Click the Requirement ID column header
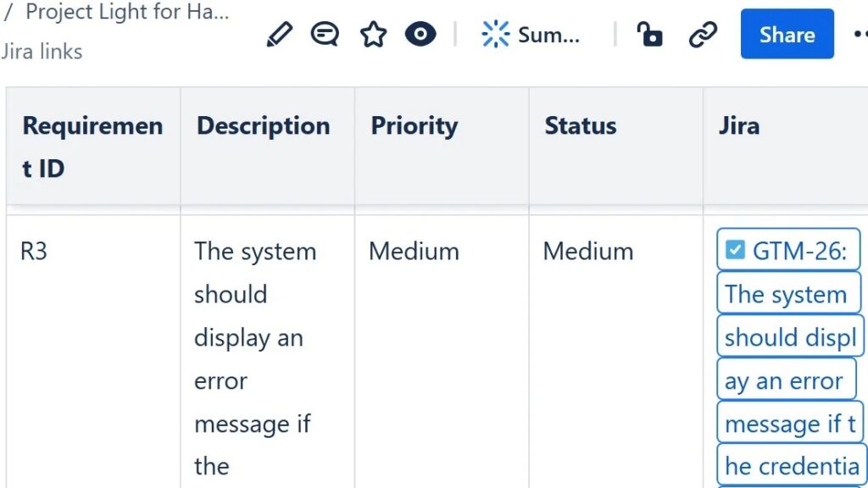The width and height of the screenshot is (868, 488). click(x=92, y=147)
